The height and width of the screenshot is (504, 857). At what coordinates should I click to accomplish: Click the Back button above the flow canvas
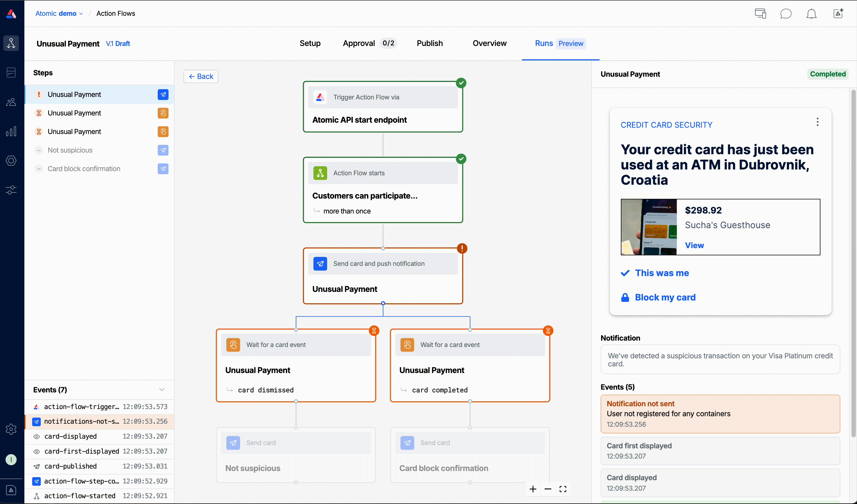[x=201, y=76]
